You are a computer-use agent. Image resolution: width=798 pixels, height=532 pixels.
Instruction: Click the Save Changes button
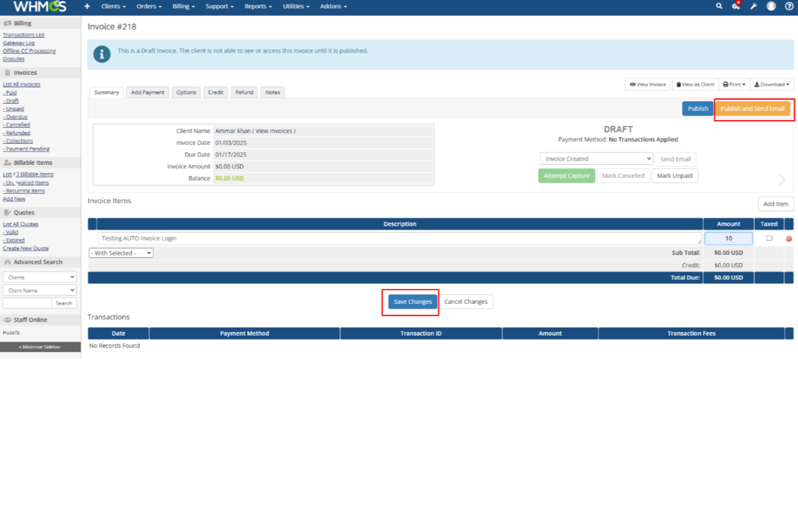pyautogui.click(x=412, y=302)
